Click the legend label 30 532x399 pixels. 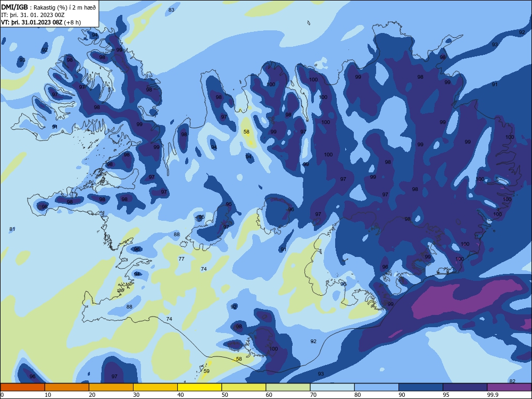click(136, 395)
